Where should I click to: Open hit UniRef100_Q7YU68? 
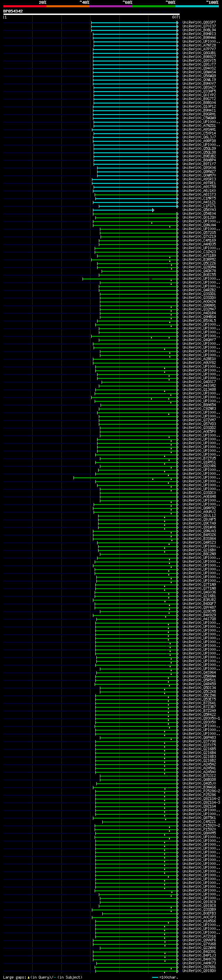coord(199,944)
